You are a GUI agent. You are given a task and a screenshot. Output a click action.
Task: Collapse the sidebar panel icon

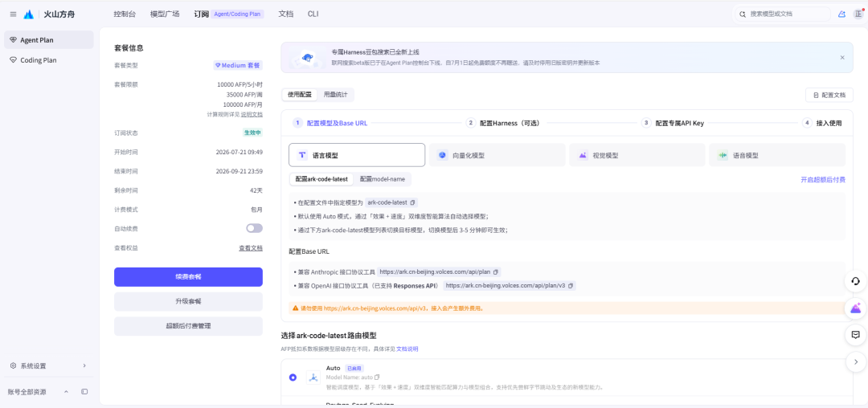pyautogui.click(x=84, y=392)
